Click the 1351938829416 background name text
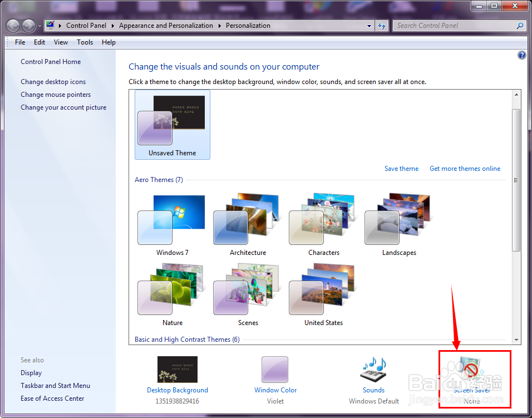Viewport: 532px width, 418px height. [177, 401]
